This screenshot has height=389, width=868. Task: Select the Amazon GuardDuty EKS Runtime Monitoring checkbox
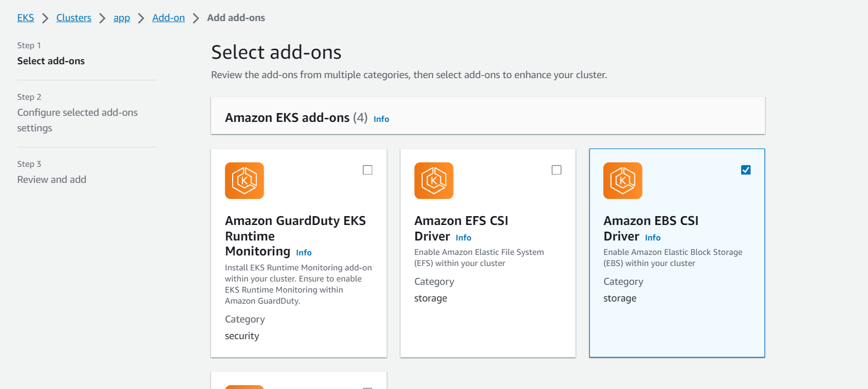pyautogui.click(x=367, y=170)
